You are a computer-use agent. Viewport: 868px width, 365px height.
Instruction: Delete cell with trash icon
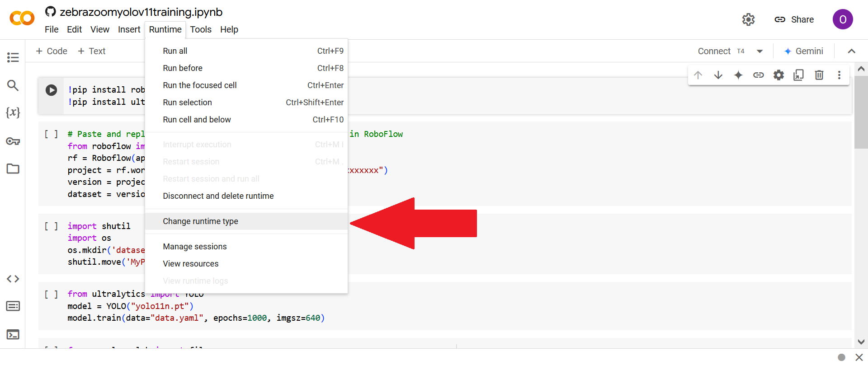[x=819, y=75]
